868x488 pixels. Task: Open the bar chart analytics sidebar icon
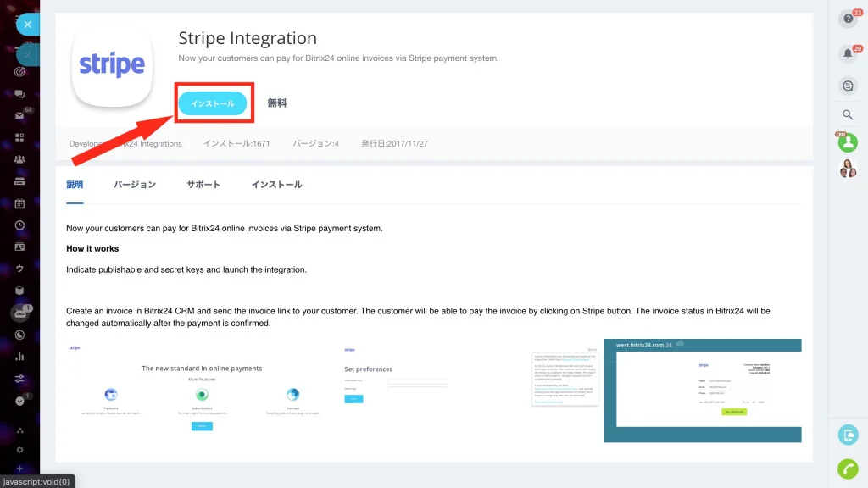coord(19,357)
